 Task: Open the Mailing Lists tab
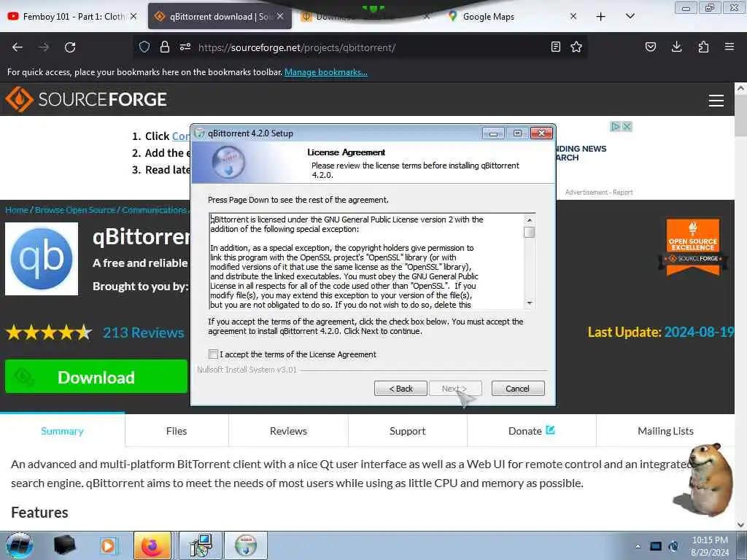665,431
